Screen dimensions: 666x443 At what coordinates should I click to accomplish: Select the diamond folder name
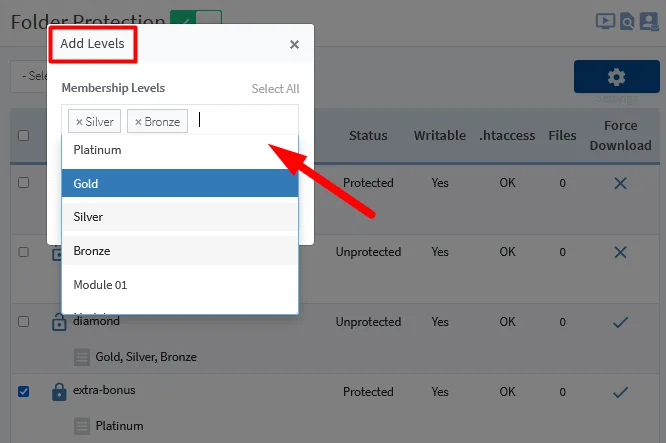pos(96,321)
